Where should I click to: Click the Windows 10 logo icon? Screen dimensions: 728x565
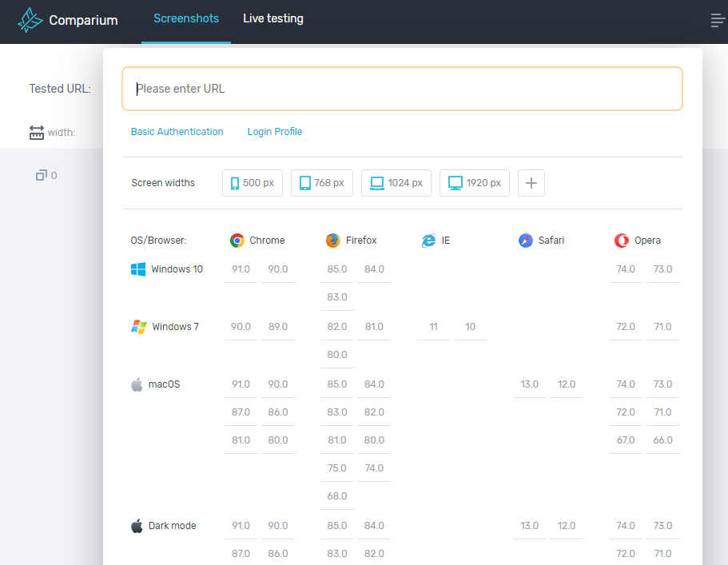138,269
